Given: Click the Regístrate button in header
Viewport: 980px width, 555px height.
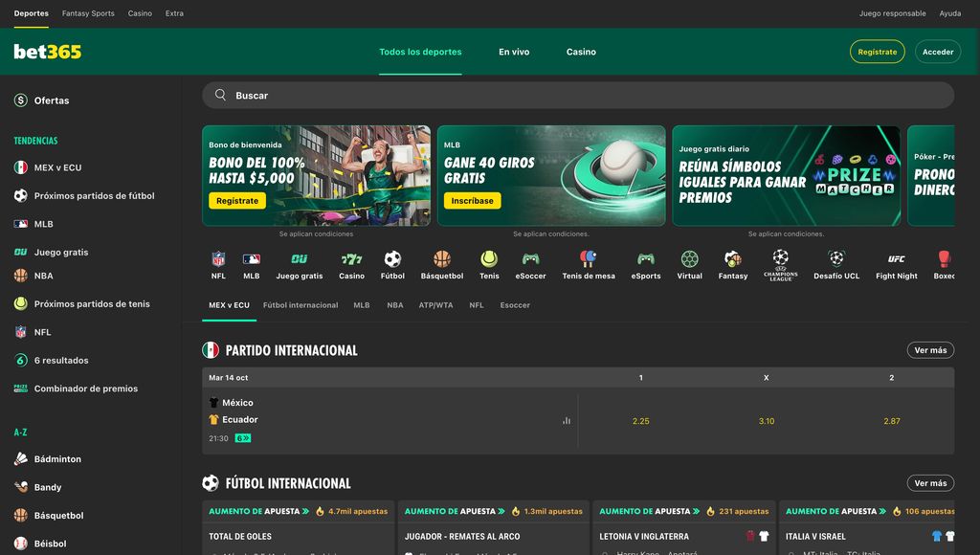Looking at the screenshot, I should click(x=877, y=52).
